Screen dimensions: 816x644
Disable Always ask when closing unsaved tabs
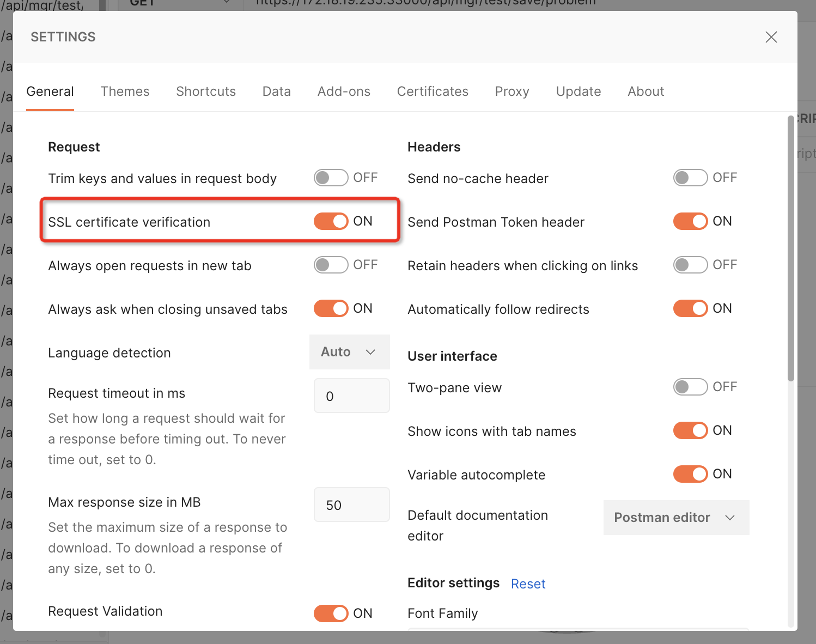(331, 308)
